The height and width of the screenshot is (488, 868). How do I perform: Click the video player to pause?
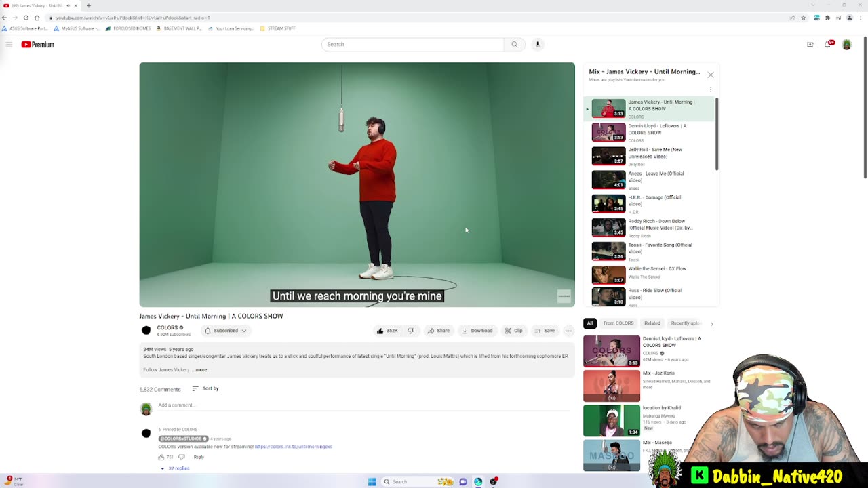point(357,184)
